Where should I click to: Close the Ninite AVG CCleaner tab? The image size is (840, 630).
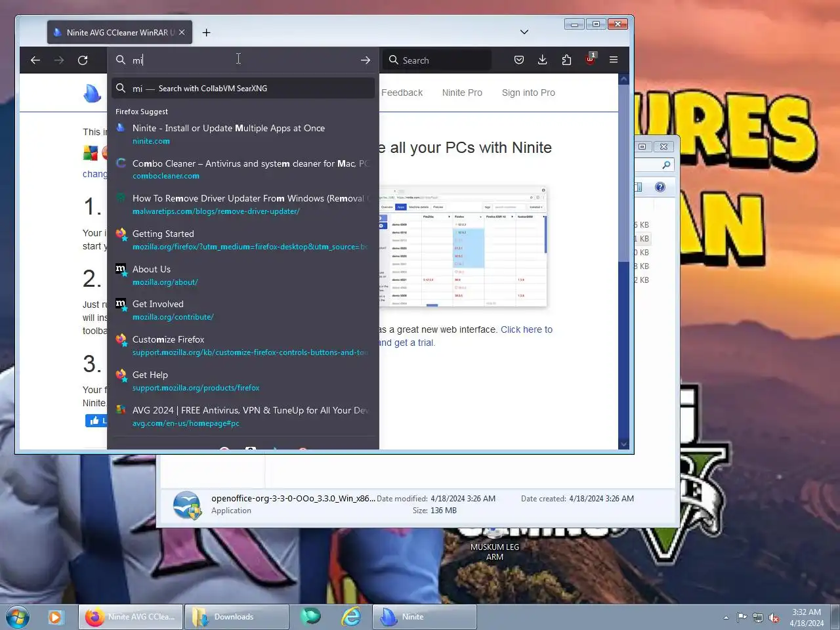(182, 32)
